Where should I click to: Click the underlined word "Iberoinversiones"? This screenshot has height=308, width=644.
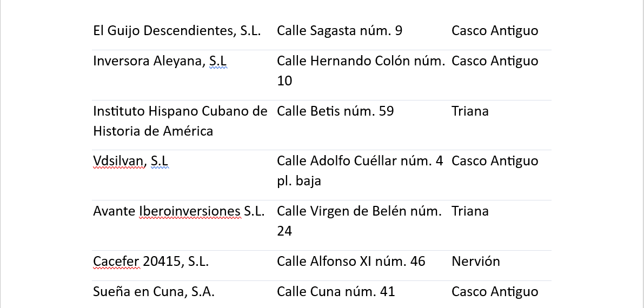(190, 211)
